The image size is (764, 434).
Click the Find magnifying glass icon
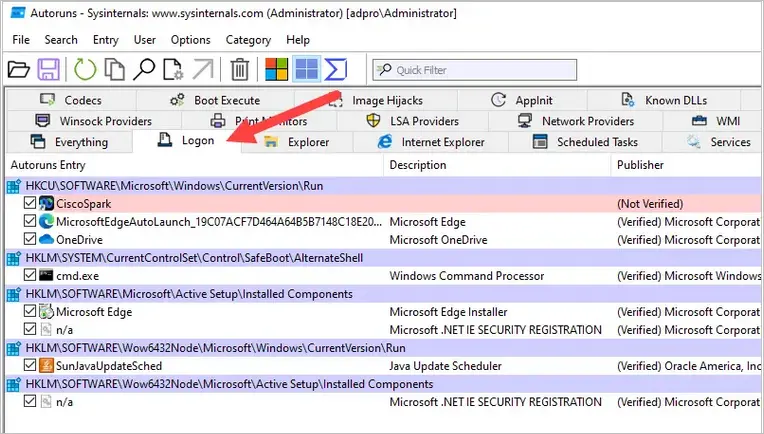click(x=144, y=70)
